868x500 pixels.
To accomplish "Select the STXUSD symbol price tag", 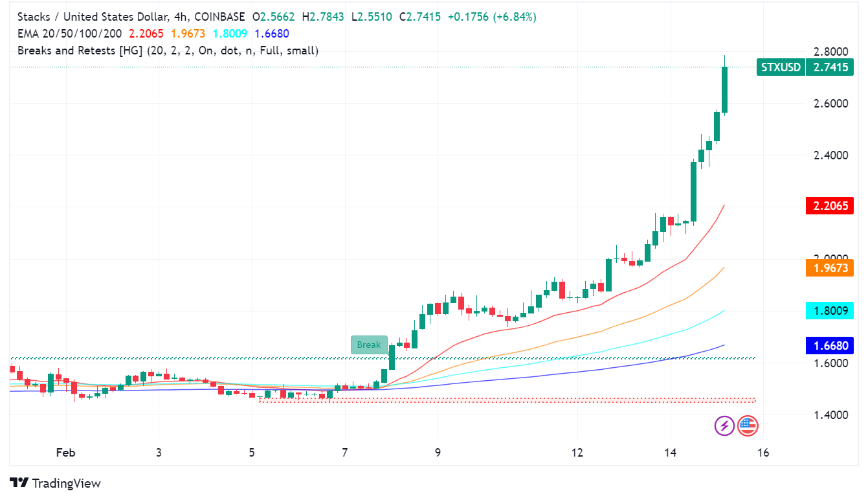I will click(x=781, y=67).
